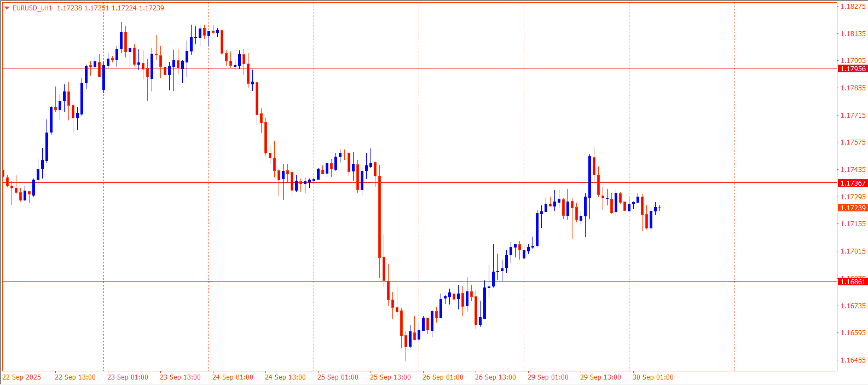
Task: Click the EURUSD_i,H1 chart title text
Action: pyautogui.click(x=32, y=8)
